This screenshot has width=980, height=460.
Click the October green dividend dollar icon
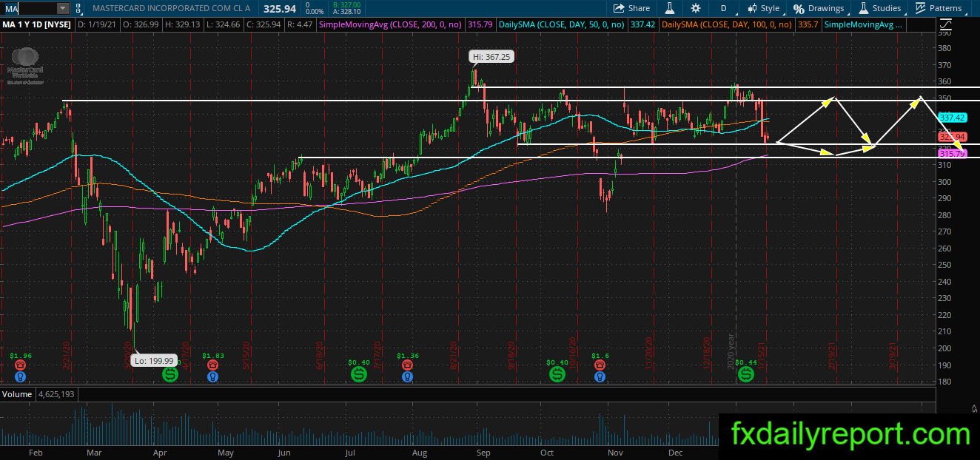[557, 375]
